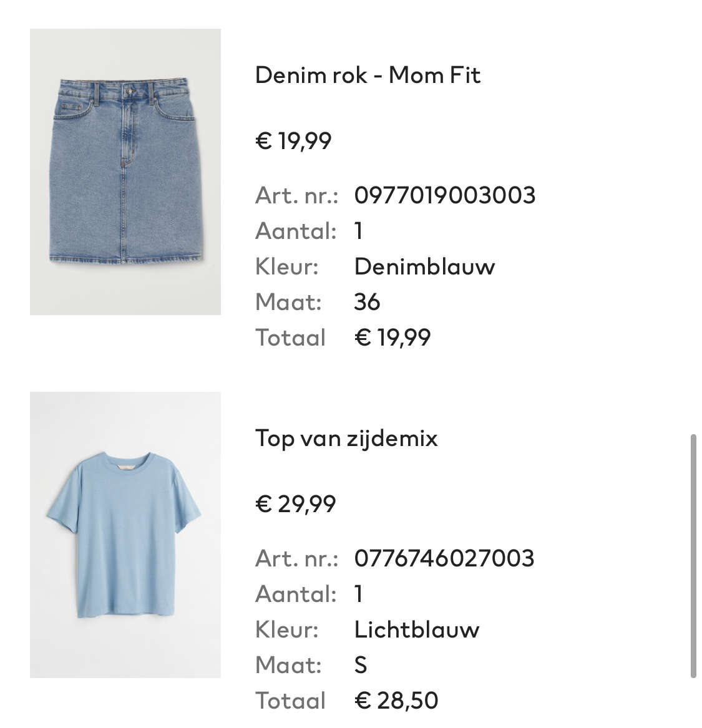This screenshot has width=702, height=728.
Task: Open the light blue t-shirt image
Action: pos(125,535)
